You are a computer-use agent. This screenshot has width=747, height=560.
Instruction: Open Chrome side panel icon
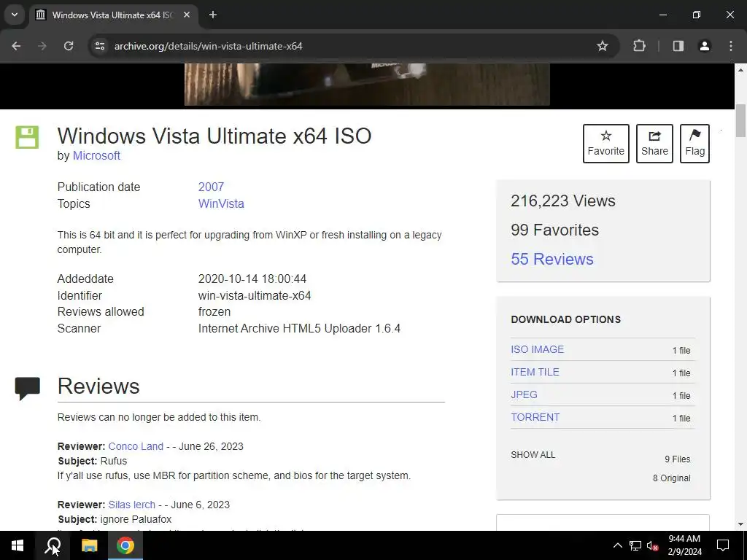coord(678,46)
